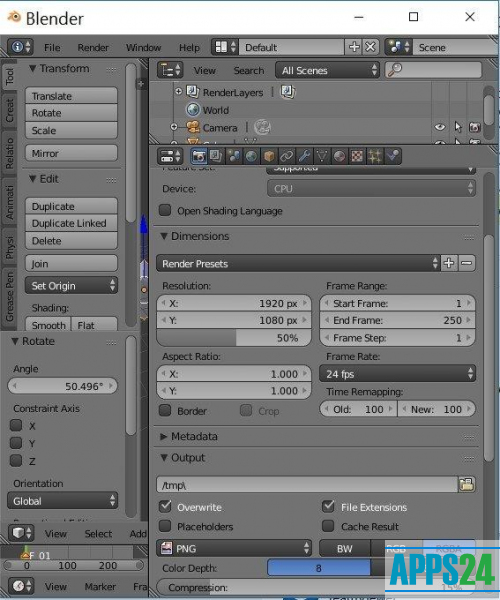The width and height of the screenshot is (500, 600).
Task: Open the Render Layers properties tab
Action: tap(216, 156)
